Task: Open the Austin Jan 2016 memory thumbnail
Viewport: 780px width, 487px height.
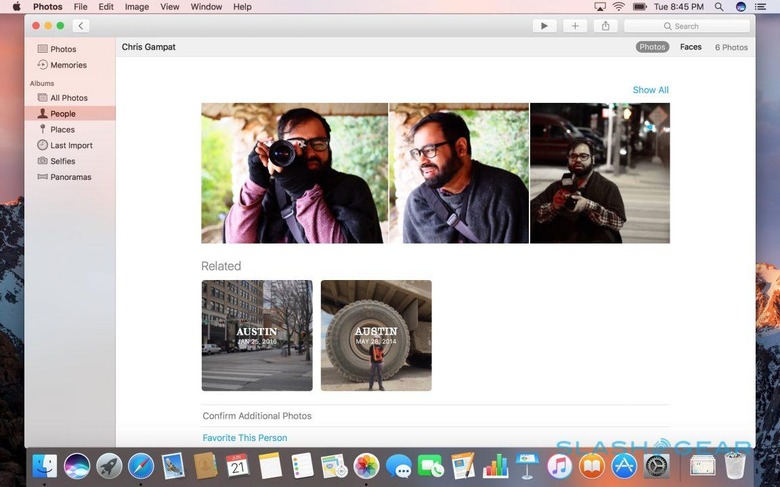Action: 257,335
